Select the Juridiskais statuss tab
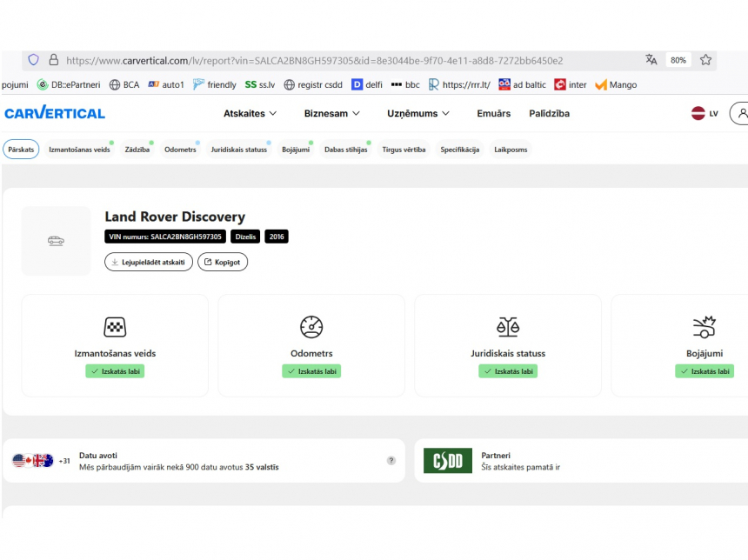The image size is (748, 560). [238, 150]
